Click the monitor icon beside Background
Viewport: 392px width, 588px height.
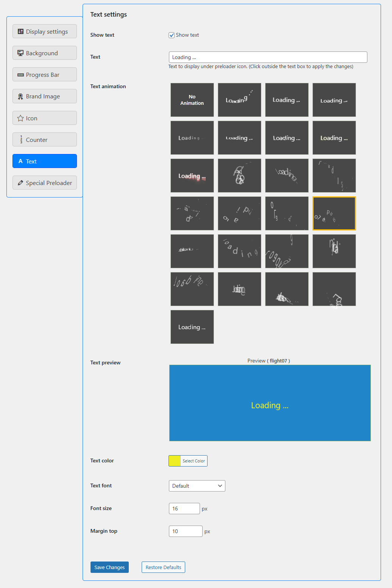(20, 53)
